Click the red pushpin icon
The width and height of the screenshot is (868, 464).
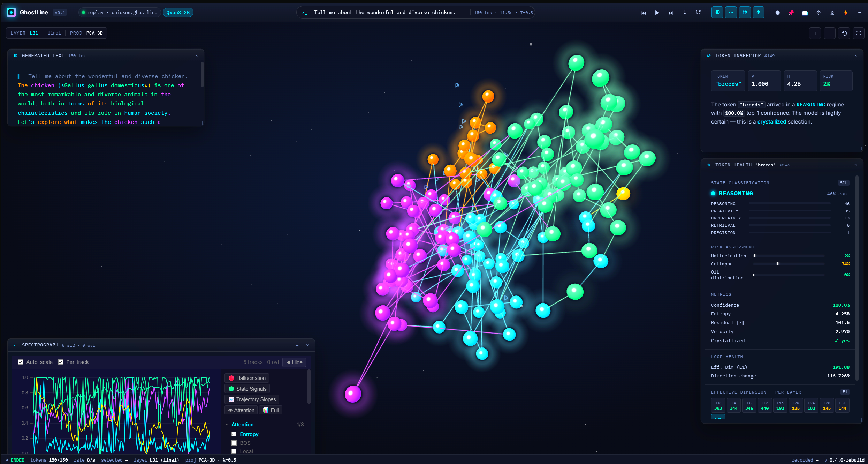click(791, 13)
